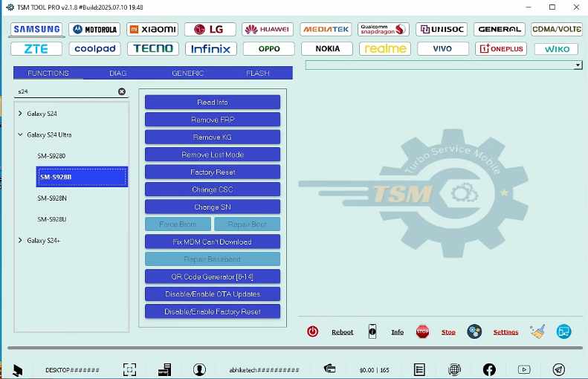Select the OPPO brand button
588x379 pixels.
pos(269,49)
